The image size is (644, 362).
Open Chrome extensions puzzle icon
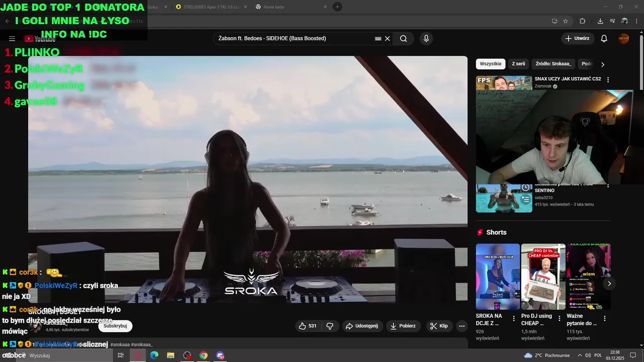click(x=583, y=21)
